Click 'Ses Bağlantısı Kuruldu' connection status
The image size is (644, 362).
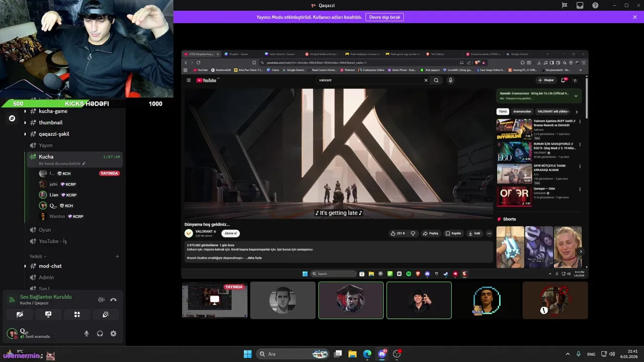pyautogui.click(x=46, y=297)
